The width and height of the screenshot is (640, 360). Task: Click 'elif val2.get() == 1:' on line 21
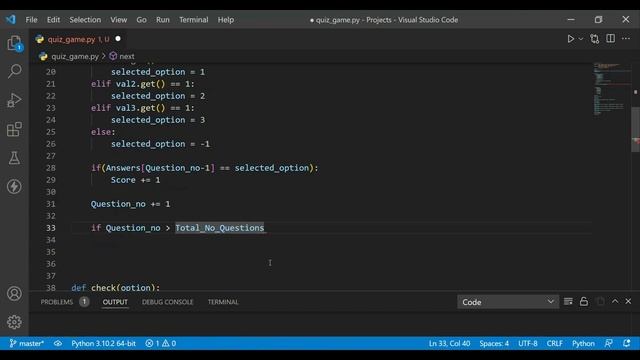click(143, 84)
